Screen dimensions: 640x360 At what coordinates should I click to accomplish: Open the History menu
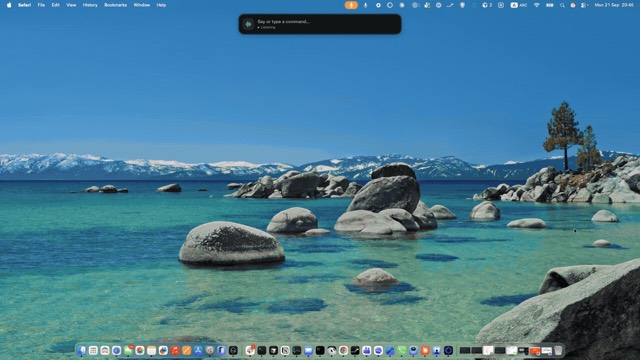coord(90,5)
